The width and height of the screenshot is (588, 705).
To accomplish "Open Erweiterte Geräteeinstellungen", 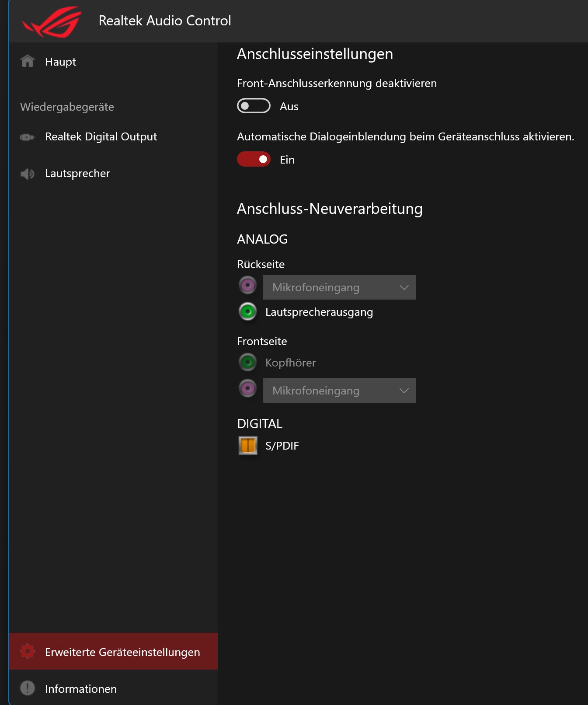I will [x=113, y=651].
